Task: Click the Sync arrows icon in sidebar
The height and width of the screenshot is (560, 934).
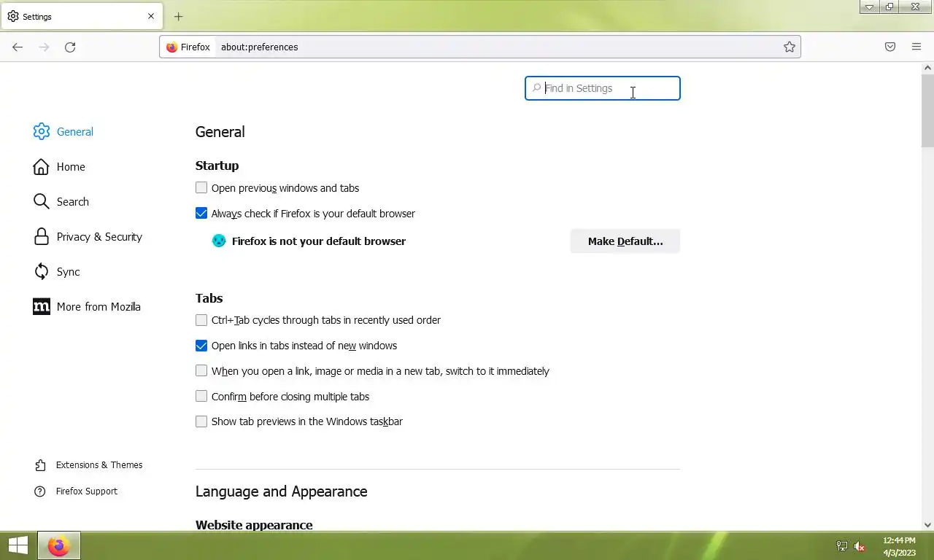Action: (x=42, y=271)
